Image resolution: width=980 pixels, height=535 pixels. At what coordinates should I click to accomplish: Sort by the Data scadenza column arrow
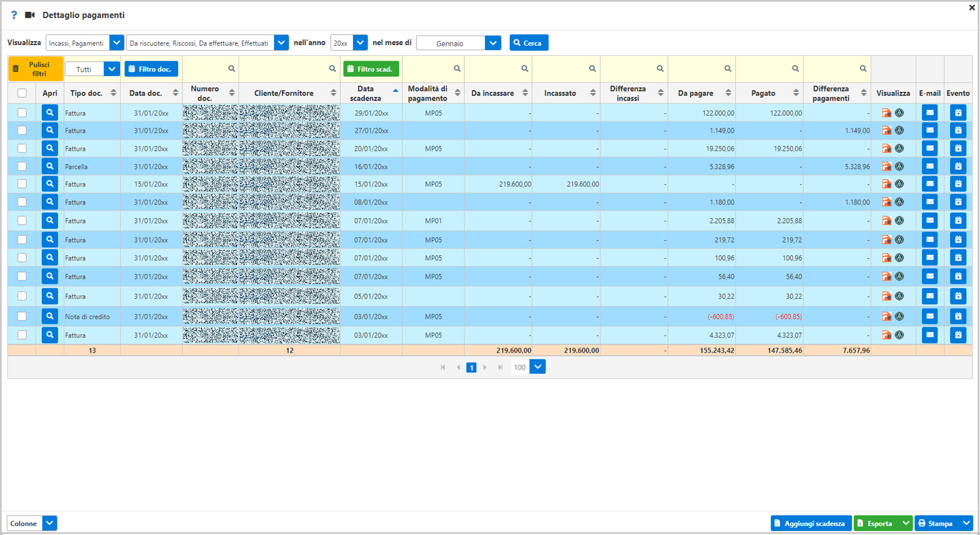395,90
